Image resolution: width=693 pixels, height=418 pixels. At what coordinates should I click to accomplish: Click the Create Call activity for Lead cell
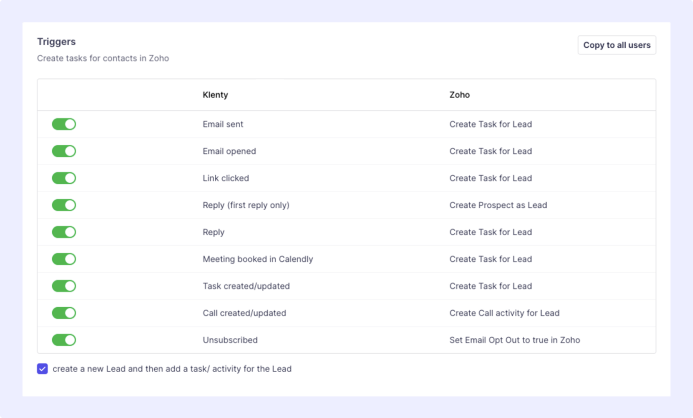504,313
